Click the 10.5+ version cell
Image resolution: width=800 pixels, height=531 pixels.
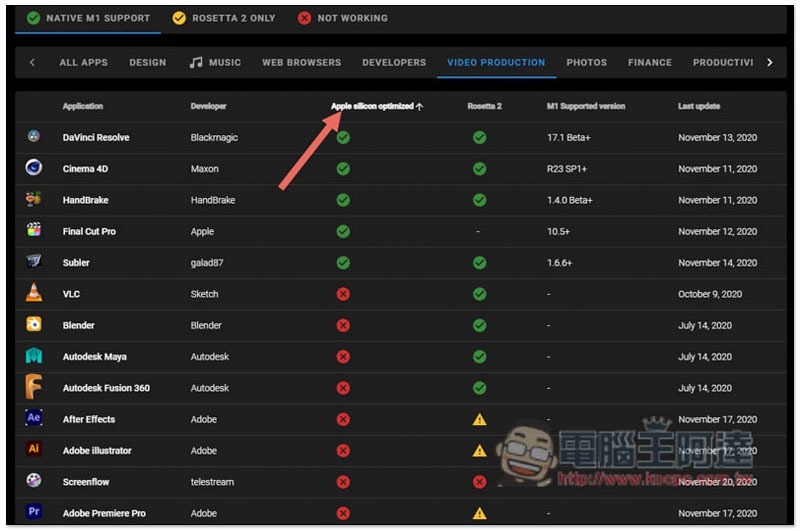tap(558, 232)
